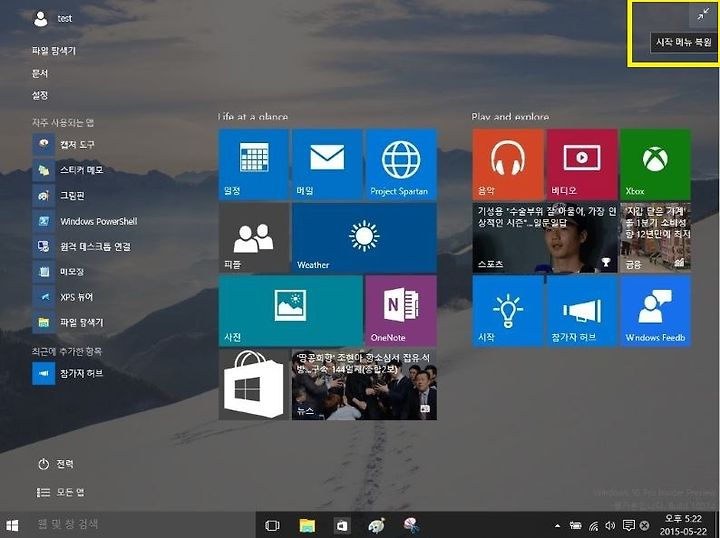The width and height of the screenshot is (720, 538).
Task: Open the Store icon on the taskbar
Action: pos(342,525)
